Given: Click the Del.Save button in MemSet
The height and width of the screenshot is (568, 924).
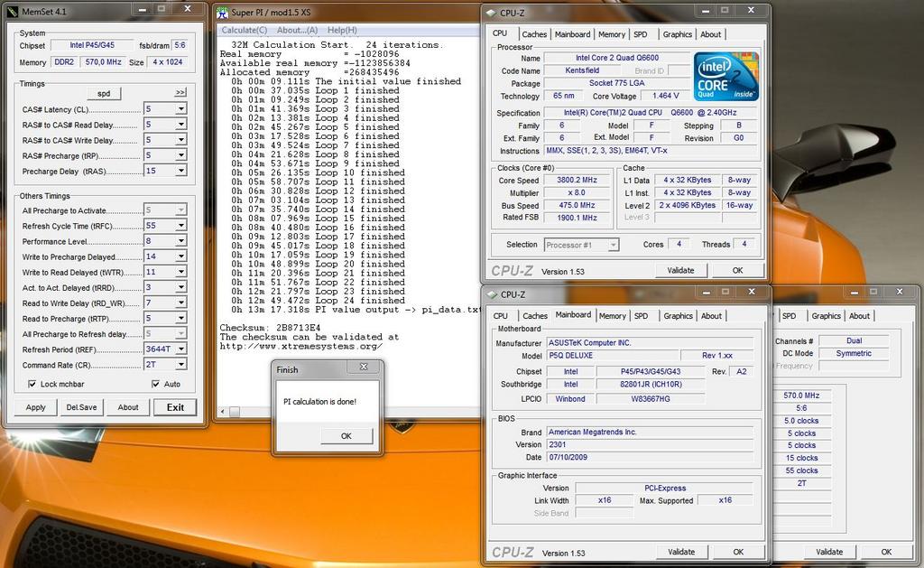Looking at the screenshot, I should [81, 407].
